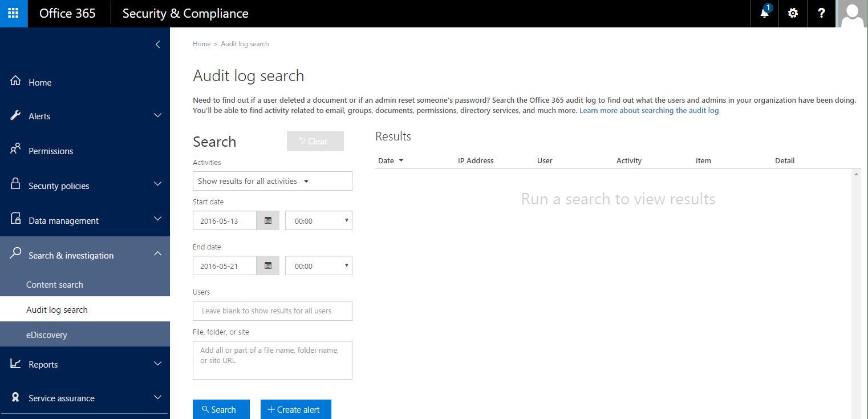This screenshot has width=868, height=419.
Task: Open the End date calendar picker
Action: [x=267, y=265]
